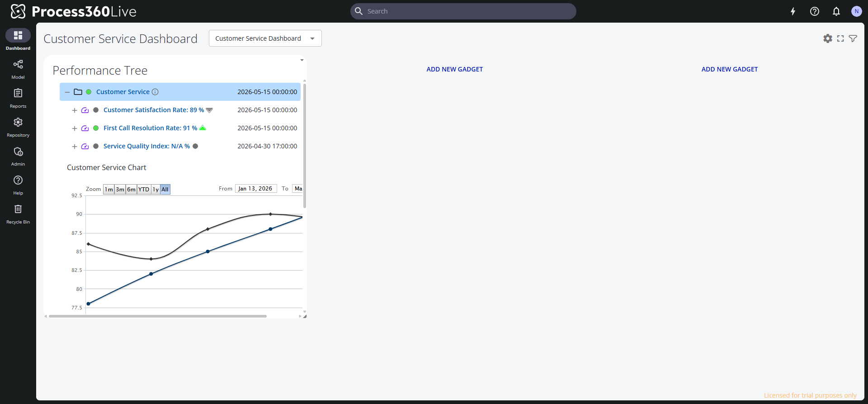The image size is (868, 404).
Task: Set chart zoom to All
Action: tap(165, 189)
